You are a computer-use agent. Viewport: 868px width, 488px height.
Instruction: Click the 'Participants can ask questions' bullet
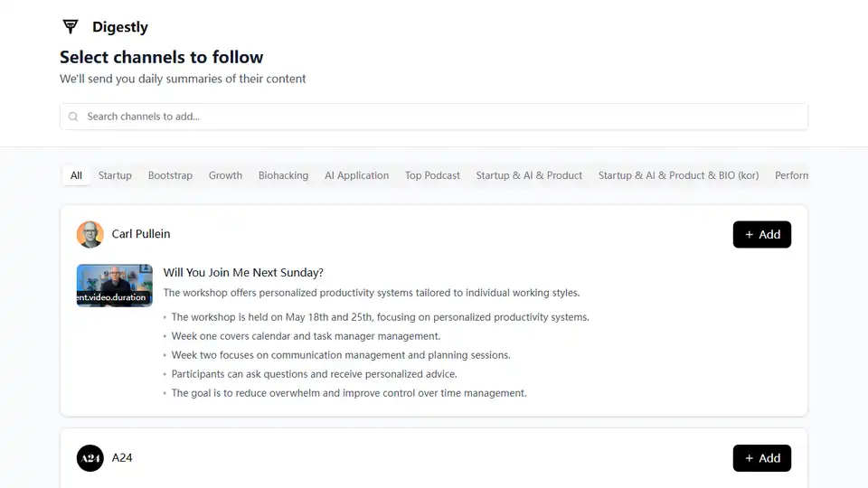pyautogui.click(x=315, y=374)
